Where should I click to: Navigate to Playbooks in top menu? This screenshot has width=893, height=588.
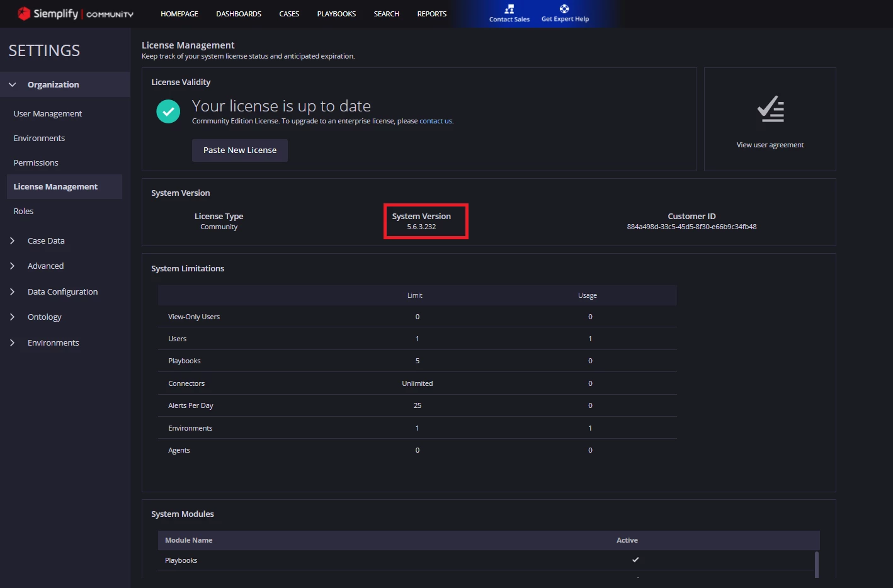click(336, 14)
